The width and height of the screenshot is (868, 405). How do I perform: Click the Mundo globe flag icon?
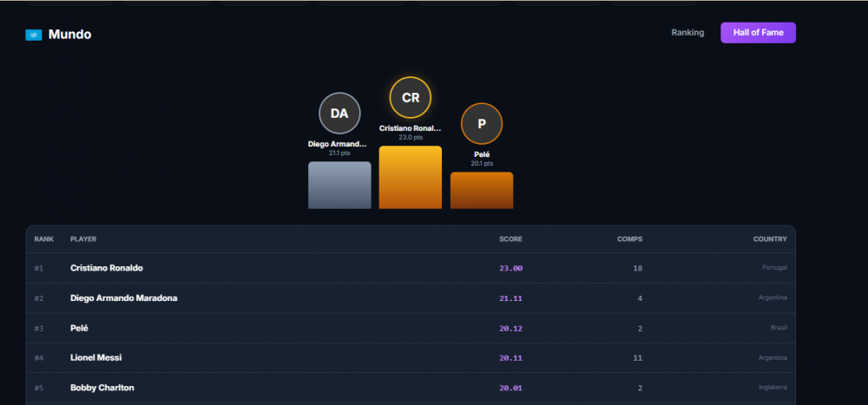[x=34, y=35]
